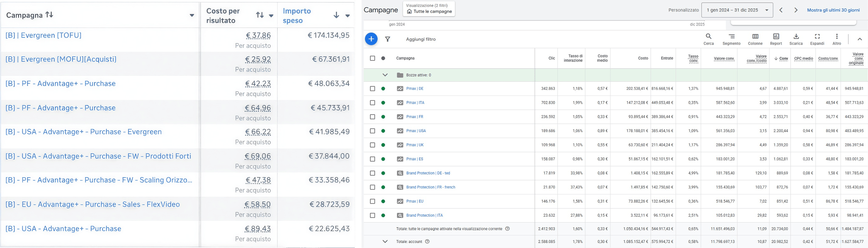Viewport: 868px width, 248px height.
Task: Open [B] - USA - Advantage+ - Purchase - Evergreen
Action: pyautogui.click(x=83, y=132)
